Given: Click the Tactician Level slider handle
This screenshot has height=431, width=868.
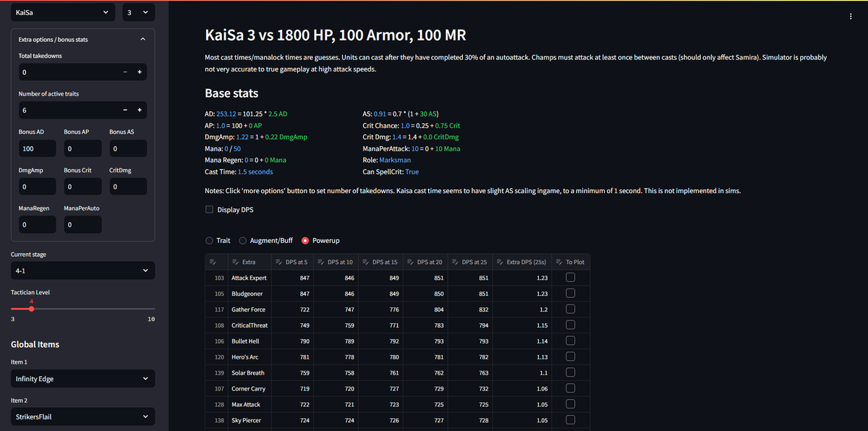Looking at the screenshot, I should [x=31, y=309].
